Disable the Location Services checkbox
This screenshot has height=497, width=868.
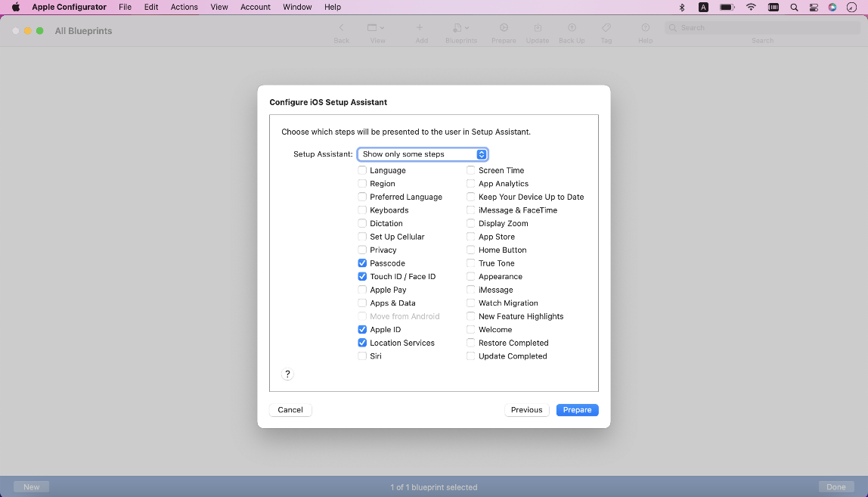point(362,343)
